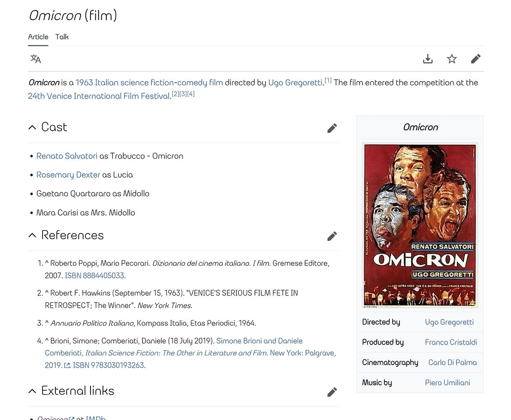Open the language translation icon

[36, 59]
